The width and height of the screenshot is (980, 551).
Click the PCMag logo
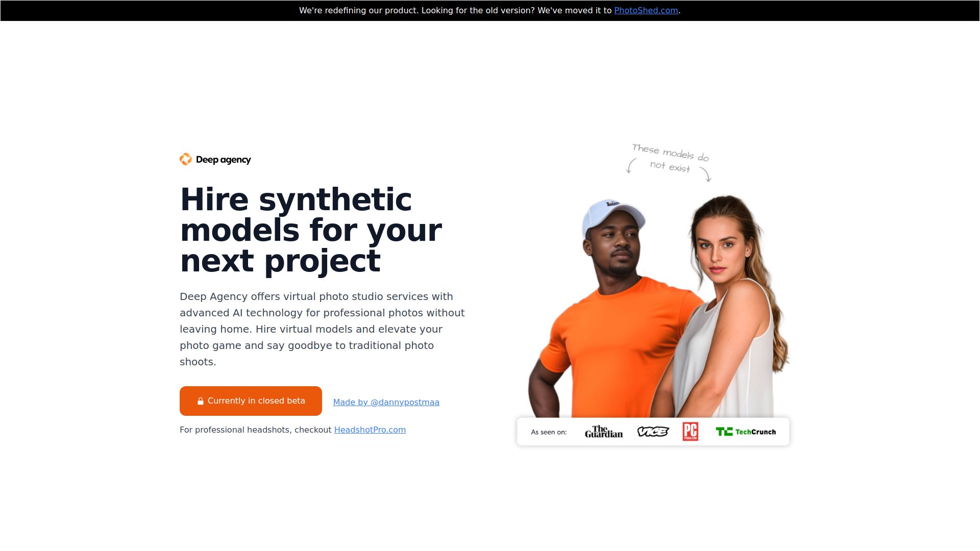click(x=691, y=431)
